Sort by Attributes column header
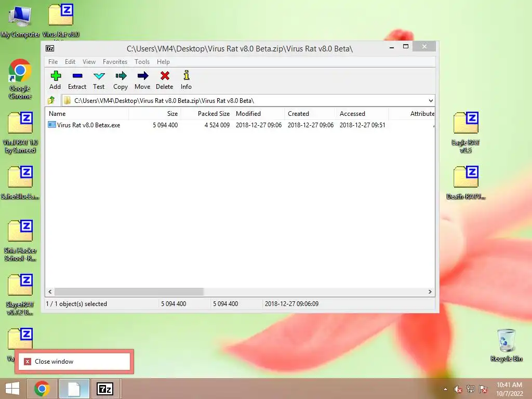 [x=411, y=114]
